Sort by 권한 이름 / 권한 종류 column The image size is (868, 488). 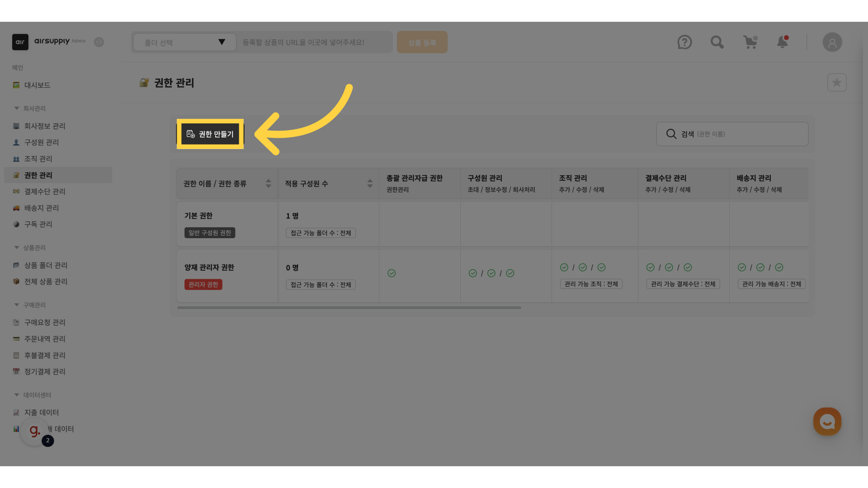point(268,183)
